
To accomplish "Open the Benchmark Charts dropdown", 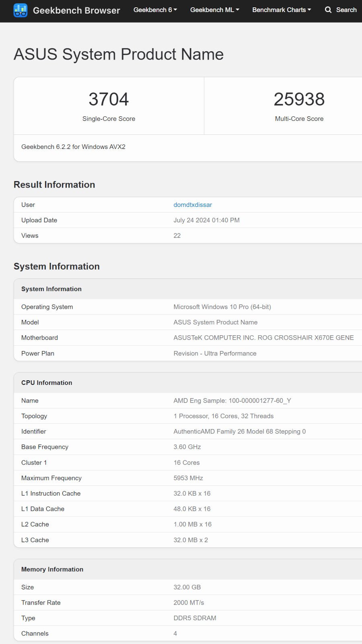I will tap(281, 10).
